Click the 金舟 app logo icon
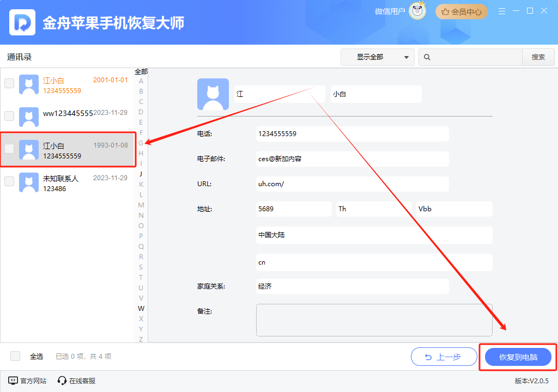Viewport: 558px width, 392px height. [21, 22]
